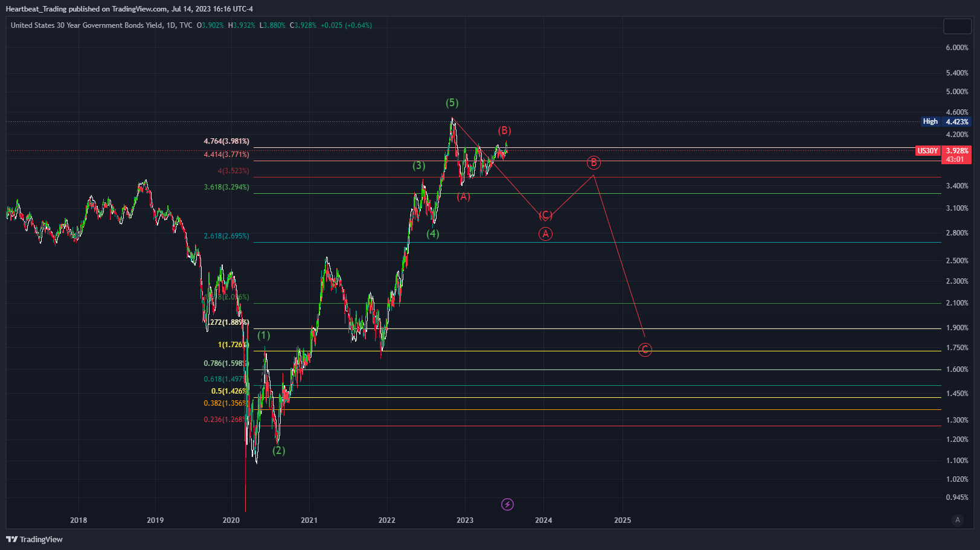The image size is (980, 550).
Task: Click the 2.500% price axis label
Action: pyautogui.click(x=957, y=261)
